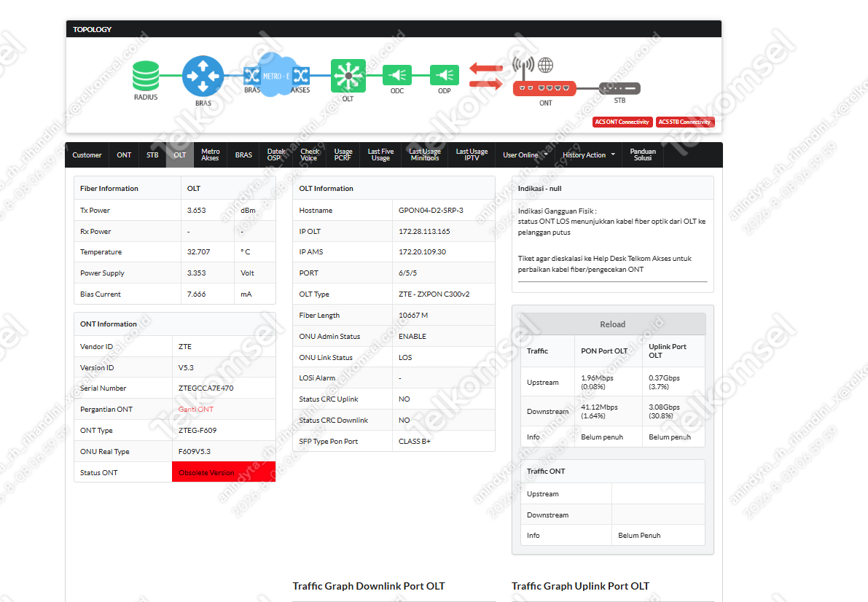Click the Traffic Graph Uplink Port OLT heading
The height and width of the screenshot is (602, 868).
(580, 586)
